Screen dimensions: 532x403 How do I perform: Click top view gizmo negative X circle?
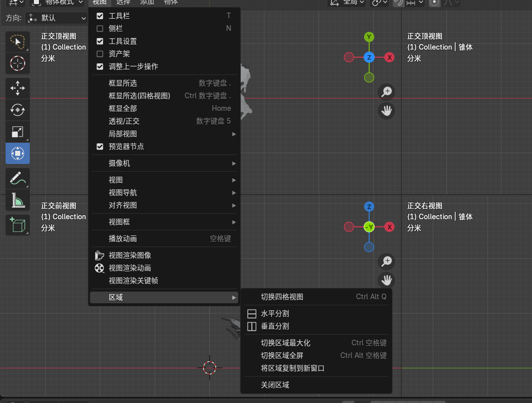[349, 57]
